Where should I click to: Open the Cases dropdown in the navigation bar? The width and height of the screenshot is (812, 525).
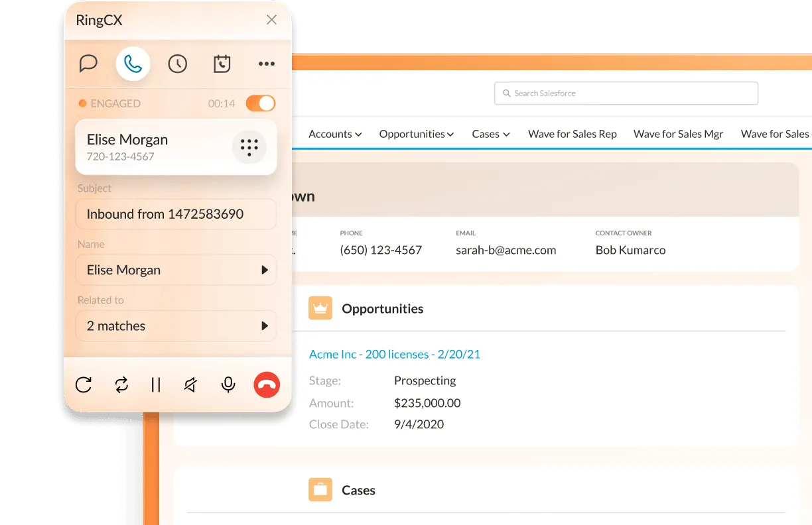pyautogui.click(x=490, y=134)
